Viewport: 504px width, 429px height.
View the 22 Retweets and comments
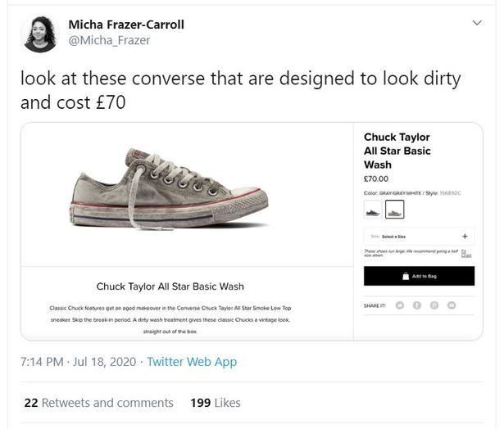[x=98, y=403]
